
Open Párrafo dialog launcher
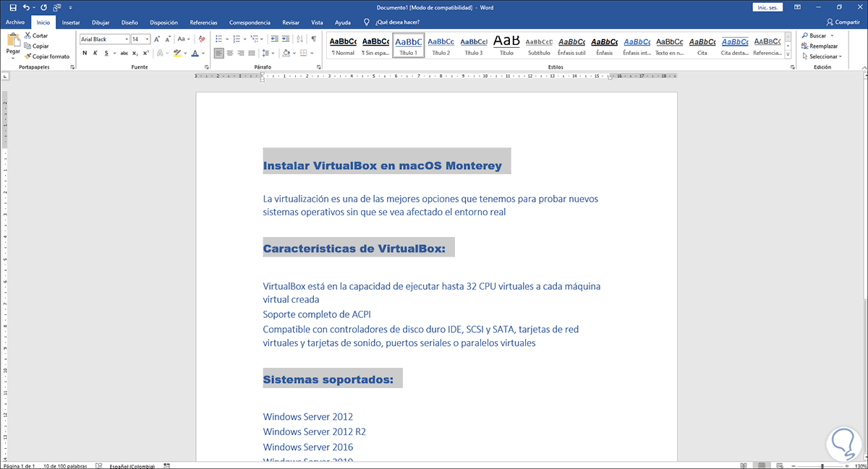tap(319, 67)
